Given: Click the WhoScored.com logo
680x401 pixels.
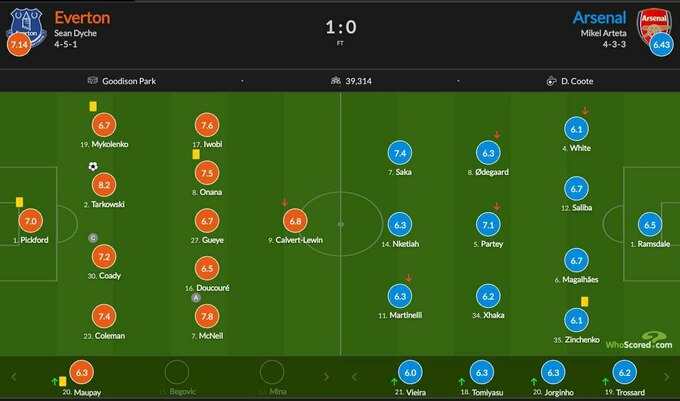Looking at the screenshot, I should 647,340.
